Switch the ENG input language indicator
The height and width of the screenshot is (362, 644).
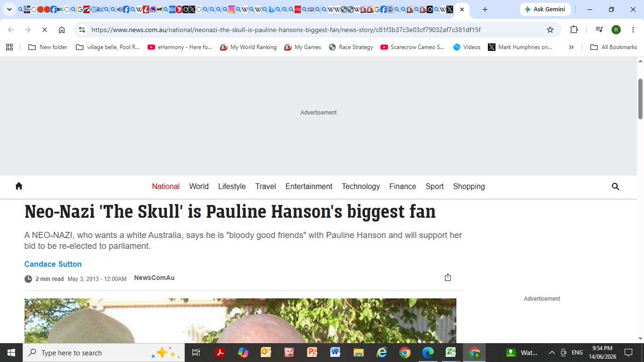click(577, 352)
